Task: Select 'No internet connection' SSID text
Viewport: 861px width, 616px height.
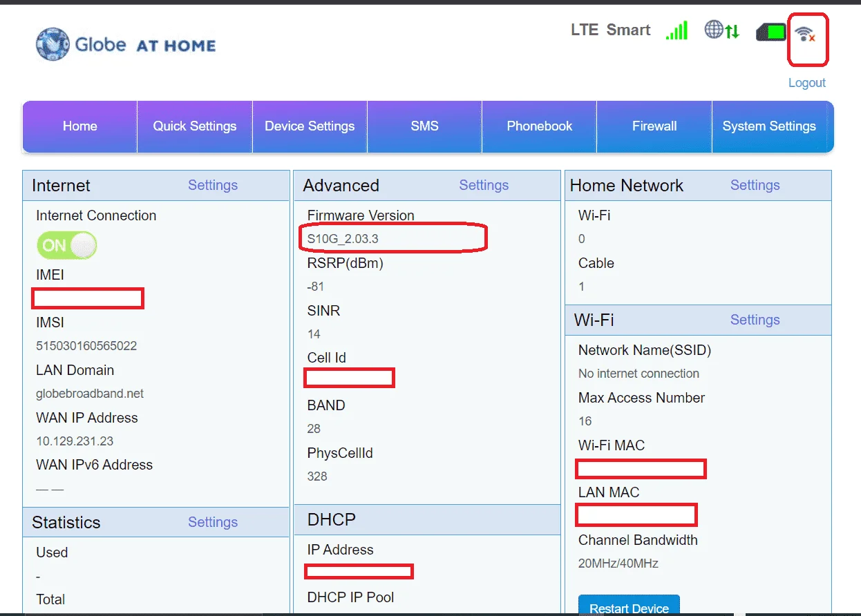Action: (638, 374)
